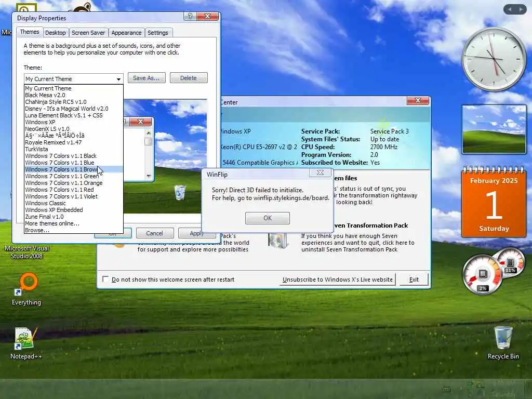This screenshot has height=399, width=532.
Task: Select 'Luna Element Black v5.1 + CSS'
Action: (x=73, y=115)
